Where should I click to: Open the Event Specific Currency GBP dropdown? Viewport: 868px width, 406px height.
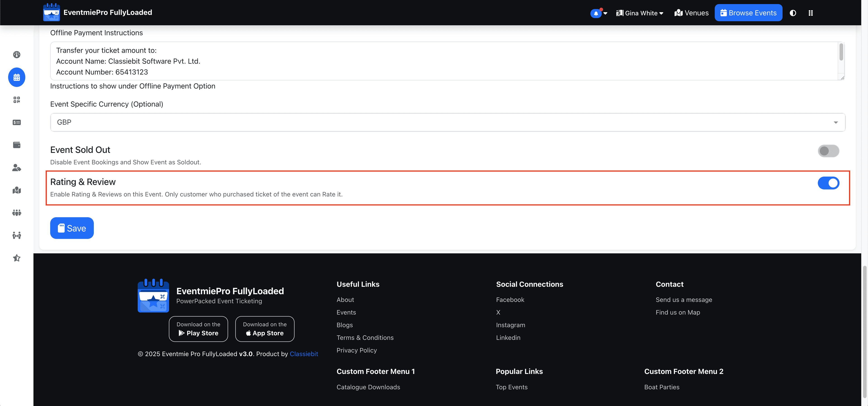(x=448, y=122)
